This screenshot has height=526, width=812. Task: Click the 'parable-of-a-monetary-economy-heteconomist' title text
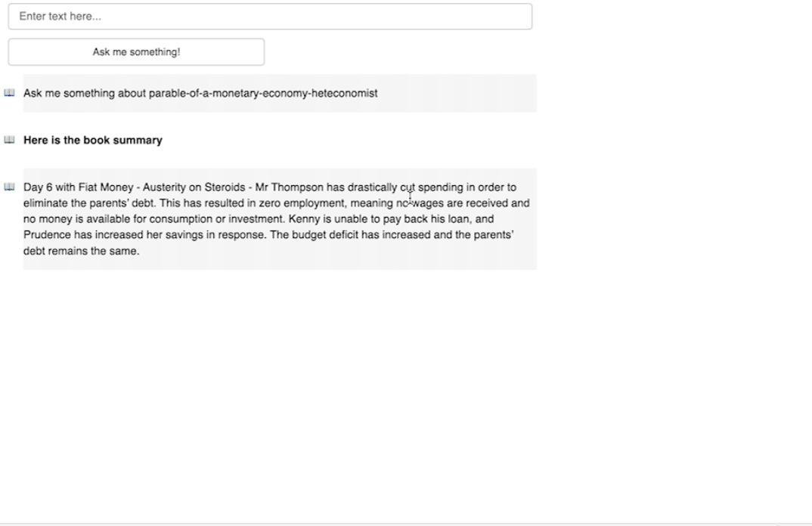click(x=263, y=93)
